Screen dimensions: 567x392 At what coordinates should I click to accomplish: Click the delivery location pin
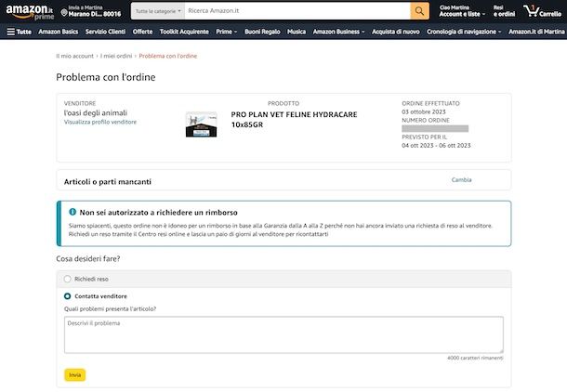click(64, 13)
